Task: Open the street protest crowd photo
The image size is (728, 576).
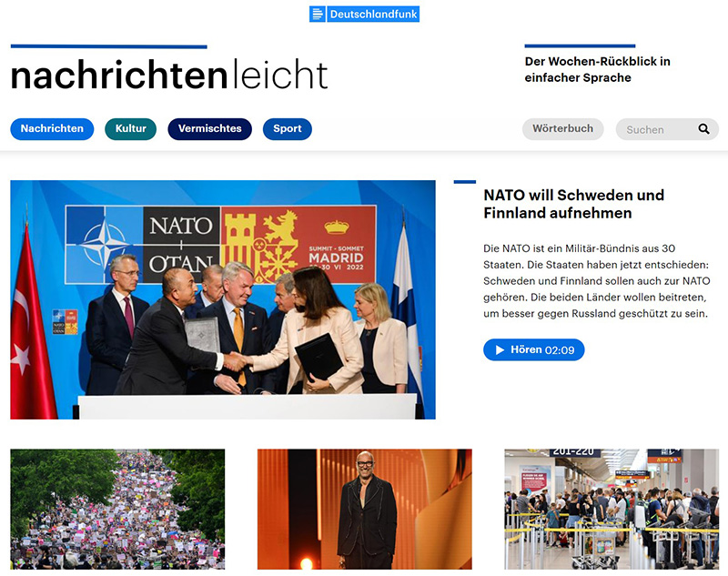Action: coord(117,510)
